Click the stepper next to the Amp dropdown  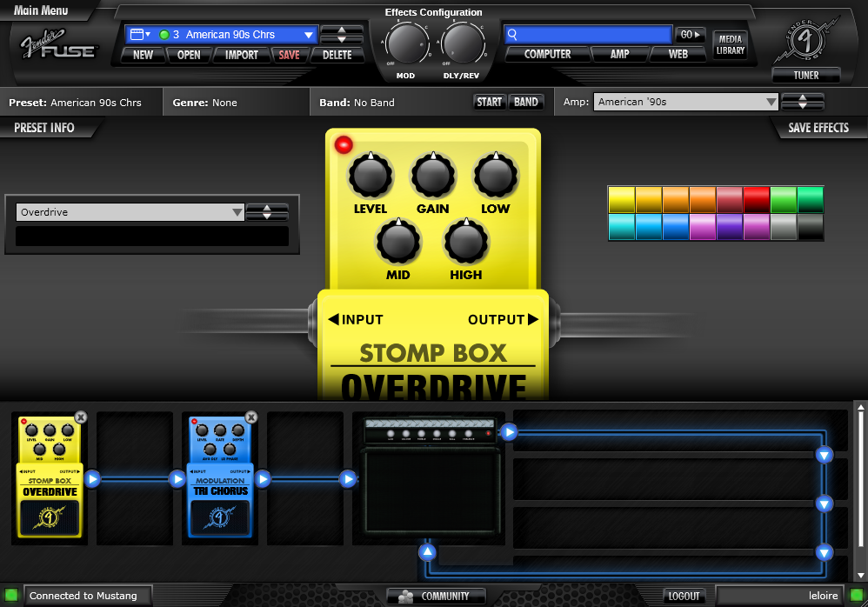pyautogui.click(x=803, y=102)
